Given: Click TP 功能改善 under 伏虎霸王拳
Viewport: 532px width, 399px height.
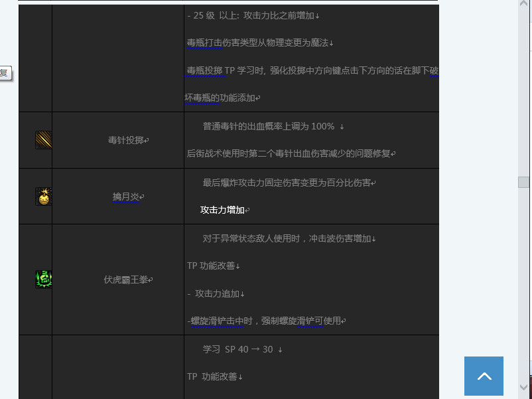Looking at the screenshot, I should 211,266.
